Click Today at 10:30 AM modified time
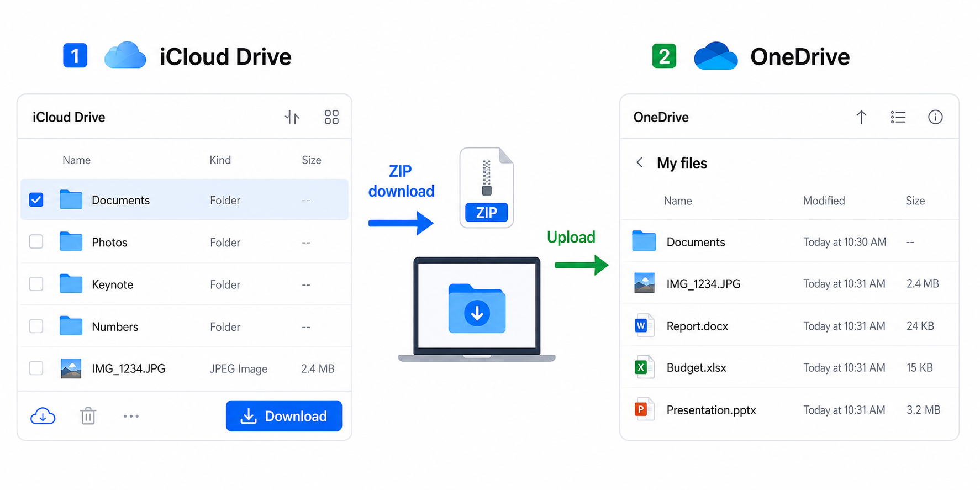This screenshot has width=980, height=490. pos(845,242)
